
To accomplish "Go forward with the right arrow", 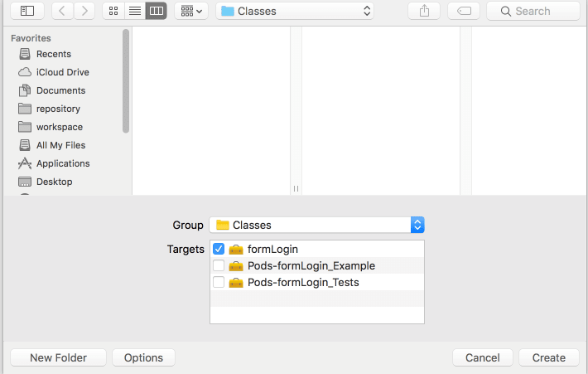I will coord(84,11).
